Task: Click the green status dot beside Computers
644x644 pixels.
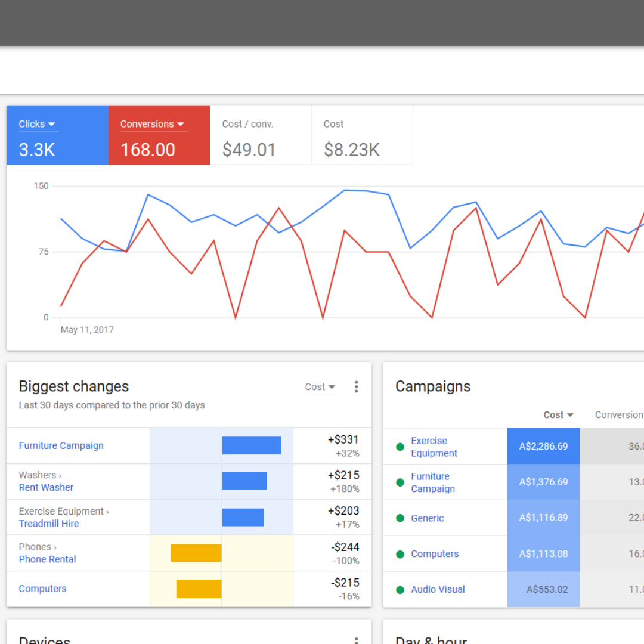Action: [400, 554]
